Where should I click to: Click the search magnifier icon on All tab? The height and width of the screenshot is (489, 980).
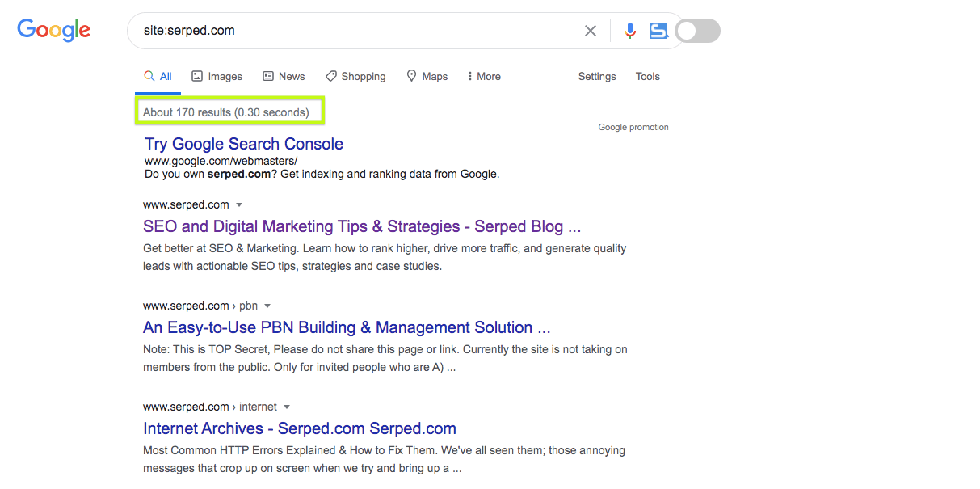(x=149, y=76)
